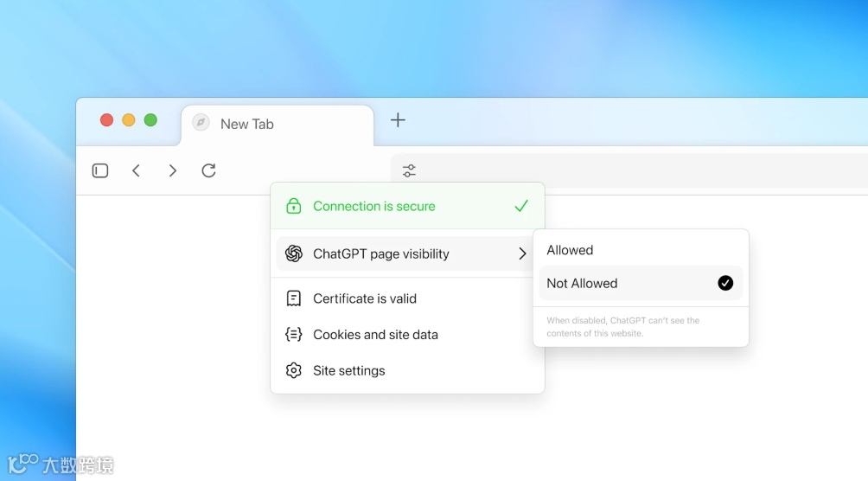The image size is (868, 481).
Task: Open Connection is secure details
Action: (x=407, y=206)
